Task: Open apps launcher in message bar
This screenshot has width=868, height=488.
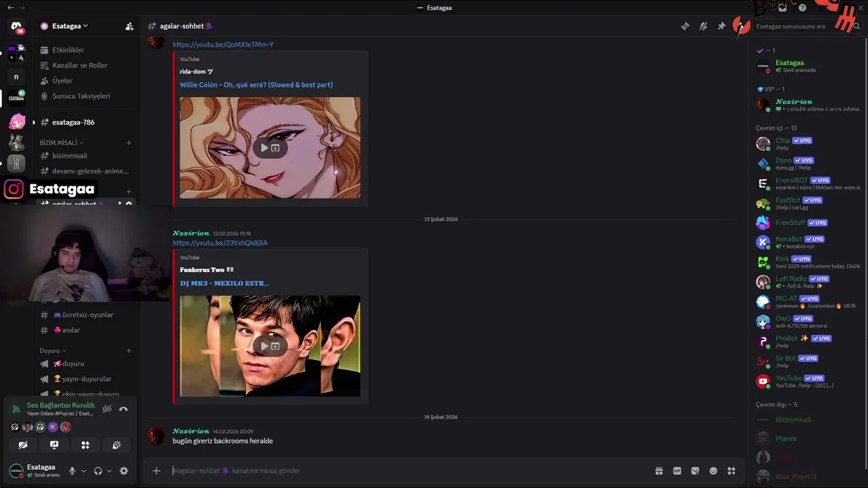Action: coord(731,471)
